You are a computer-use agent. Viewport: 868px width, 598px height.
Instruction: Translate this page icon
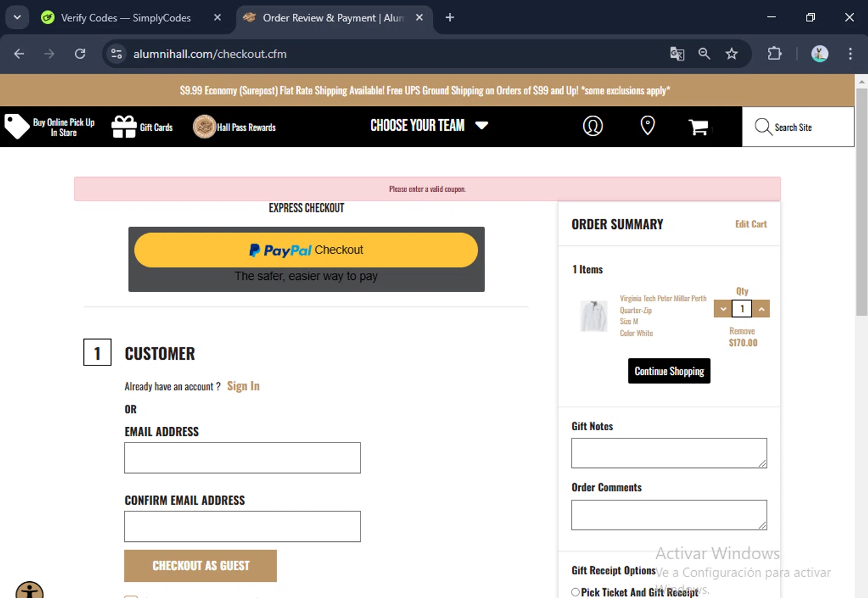[677, 54]
